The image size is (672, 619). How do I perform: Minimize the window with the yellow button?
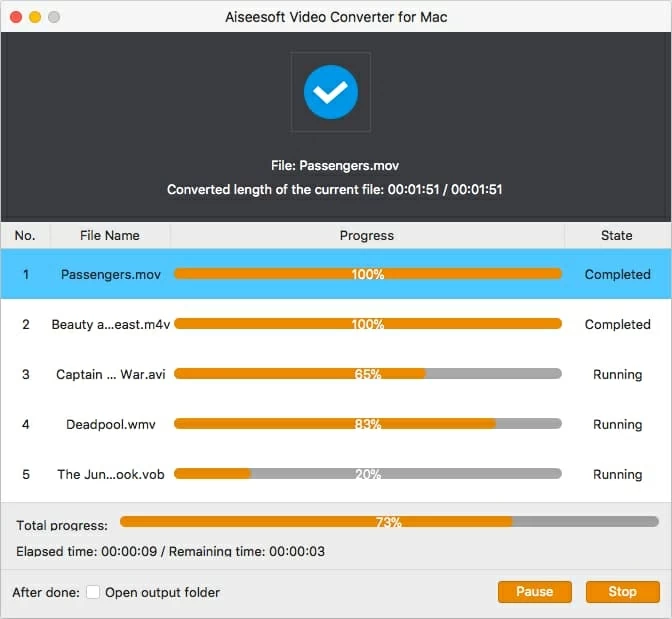point(34,17)
